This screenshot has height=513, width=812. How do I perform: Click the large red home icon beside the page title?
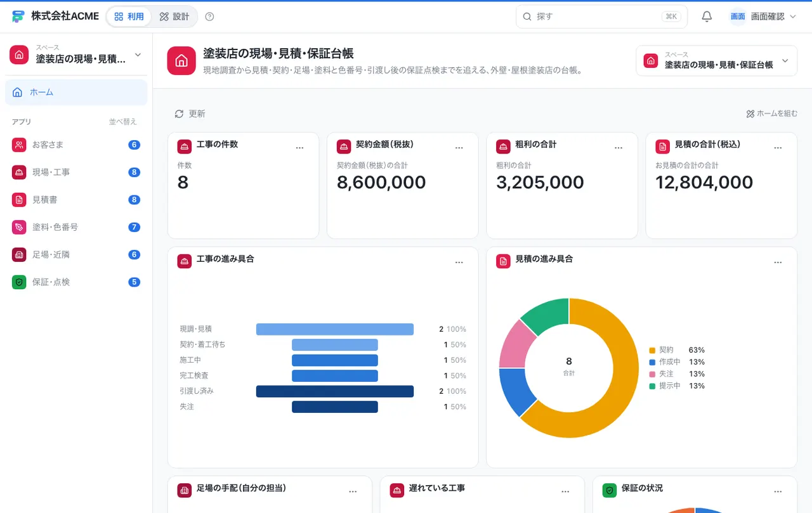181,61
